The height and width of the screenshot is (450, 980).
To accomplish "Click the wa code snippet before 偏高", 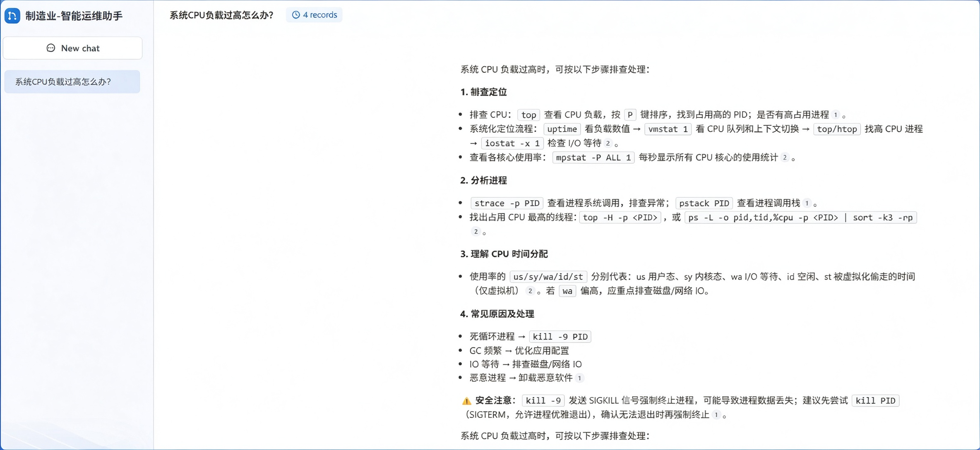I will pos(567,291).
